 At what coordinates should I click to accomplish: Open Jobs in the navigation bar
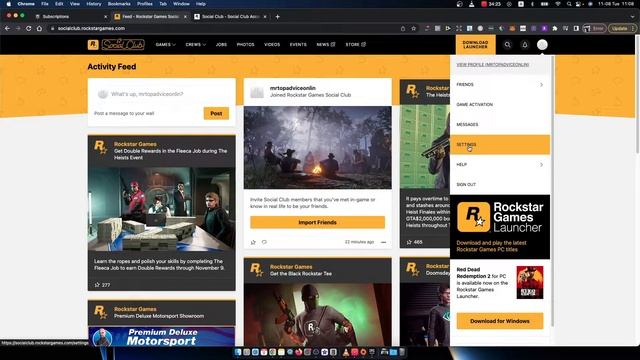click(221, 44)
